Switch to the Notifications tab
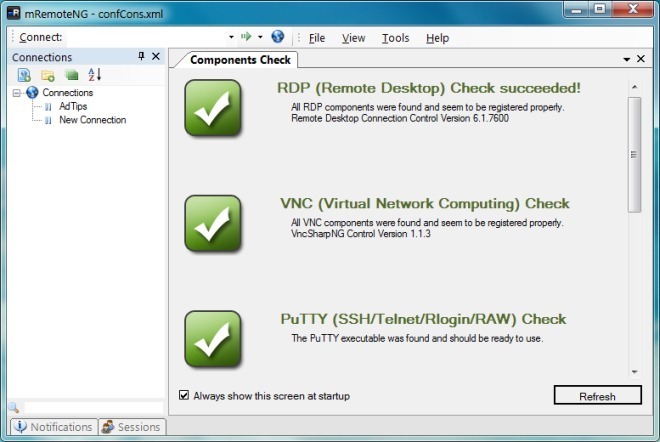This screenshot has width=660, height=442. pos(54,427)
